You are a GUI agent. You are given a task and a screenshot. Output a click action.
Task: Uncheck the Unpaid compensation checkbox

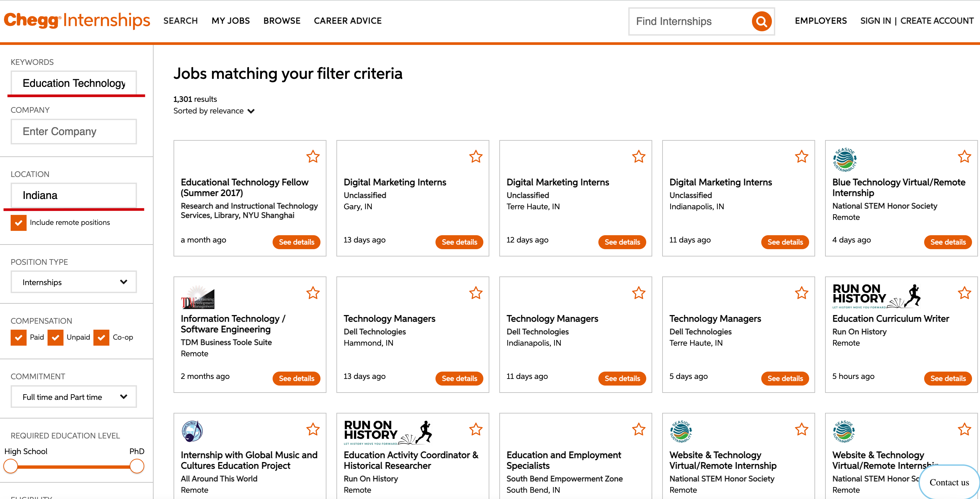pyautogui.click(x=56, y=337)
